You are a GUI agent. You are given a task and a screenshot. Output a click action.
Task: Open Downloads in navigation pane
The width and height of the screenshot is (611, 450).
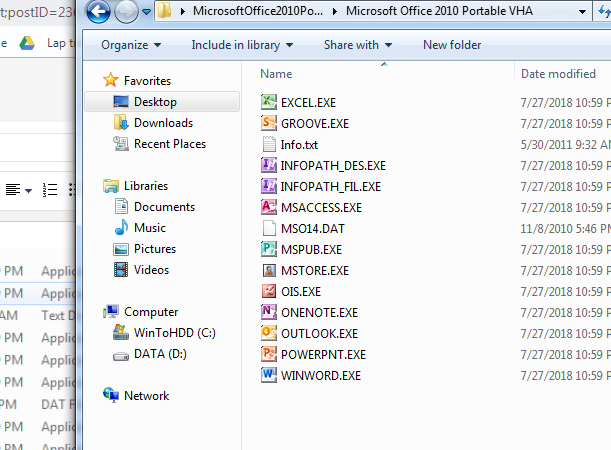click(x=163, y=123)
